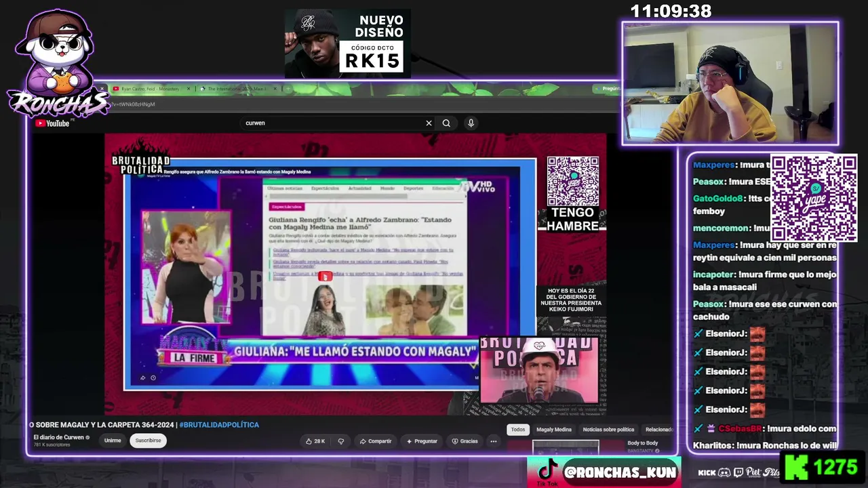Close The International browser tab

(x=275, y=89)
